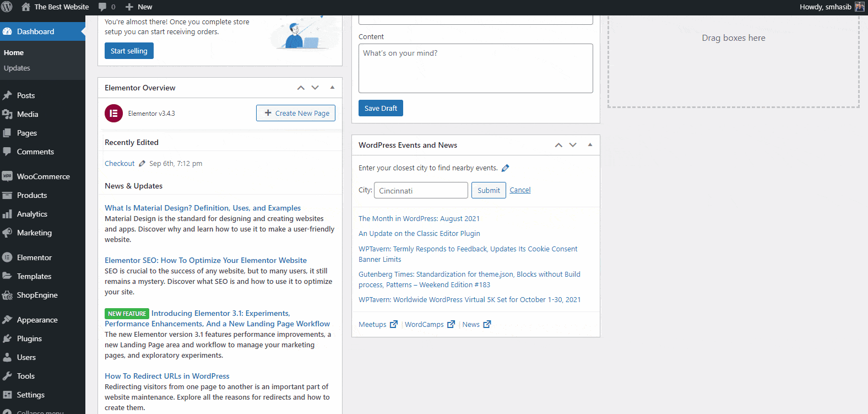Viewport: 868px width, 414px height.
Task: Click the Analytics bar chart icon
Action: [x=7, y=214]
